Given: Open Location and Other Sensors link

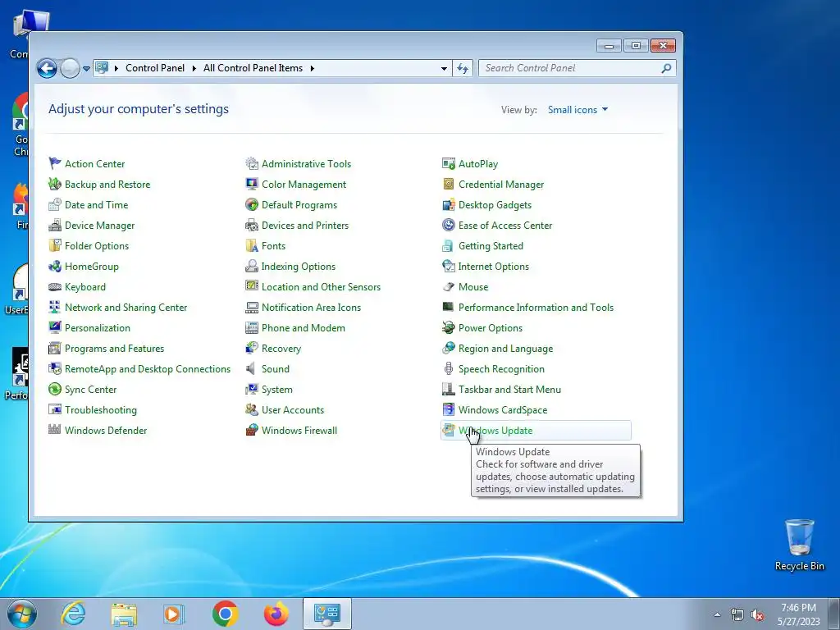Looking at the screenshot, I should tap(321, 286).
